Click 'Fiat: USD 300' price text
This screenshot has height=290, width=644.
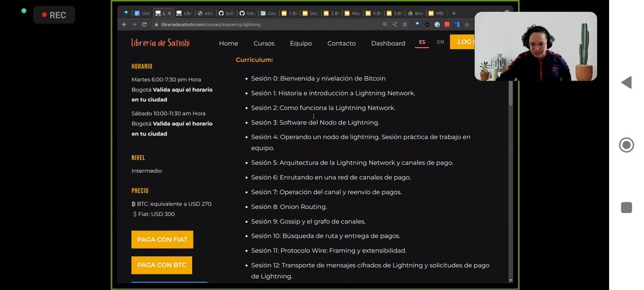coord(153,214)
